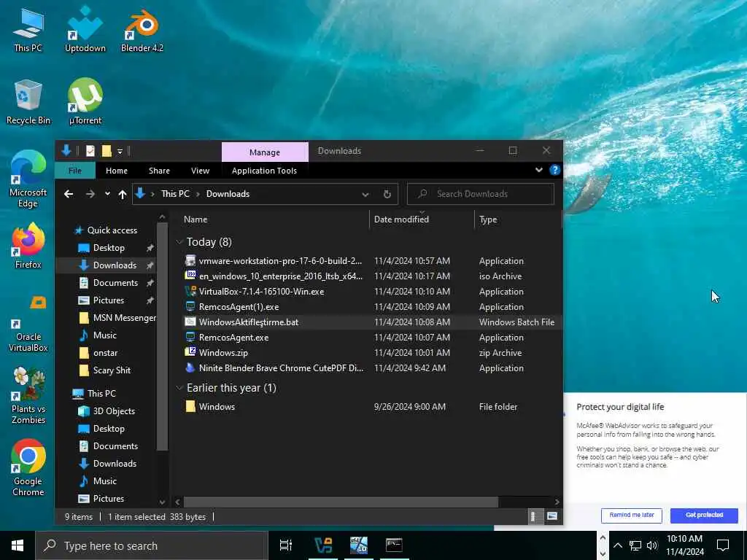This screenshot has width=747, height=560.
Task: Open the Command Prompt taskbar button
Action: point(394,545)
